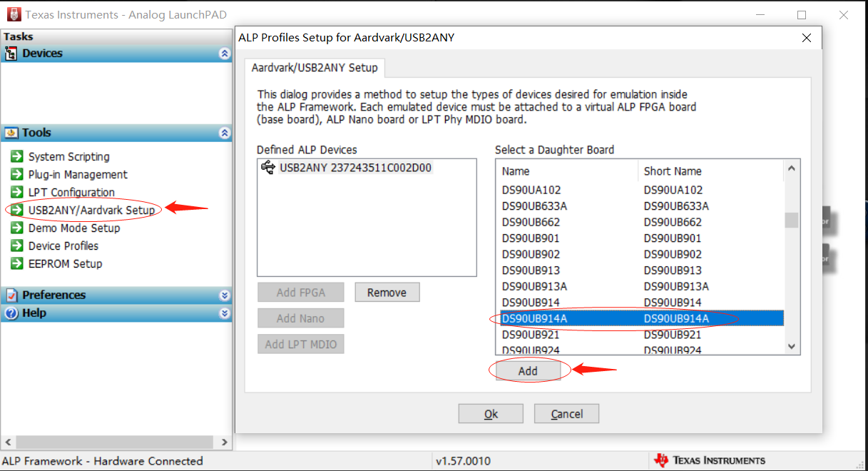Image resolution: width=868 pixels, height=471 pixels.
Task: Maximize the Analog LaunchPAD window
Action: click(802, 14)
